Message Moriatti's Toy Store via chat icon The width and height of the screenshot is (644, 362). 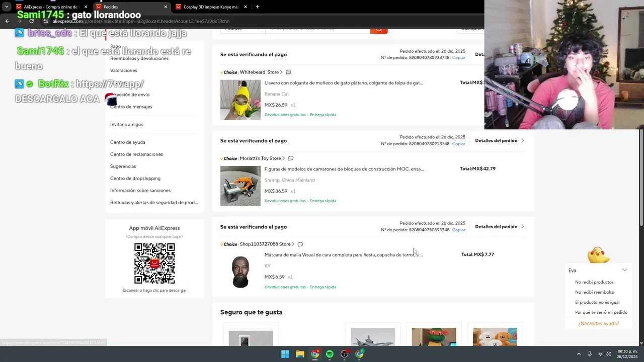click(291, 158)
